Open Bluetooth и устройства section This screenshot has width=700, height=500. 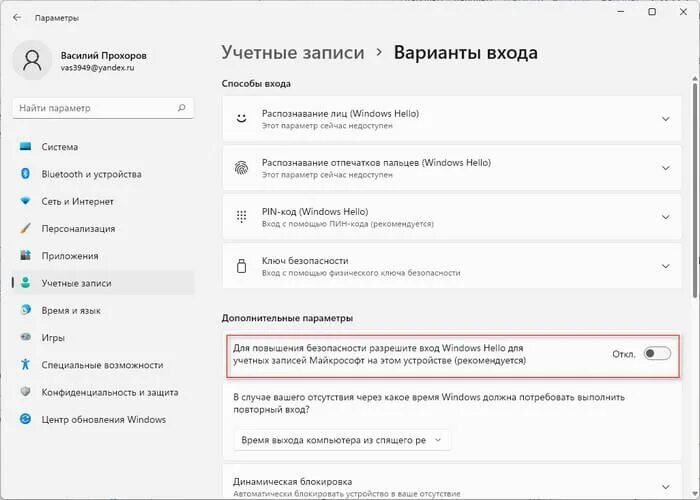[103, 174]
